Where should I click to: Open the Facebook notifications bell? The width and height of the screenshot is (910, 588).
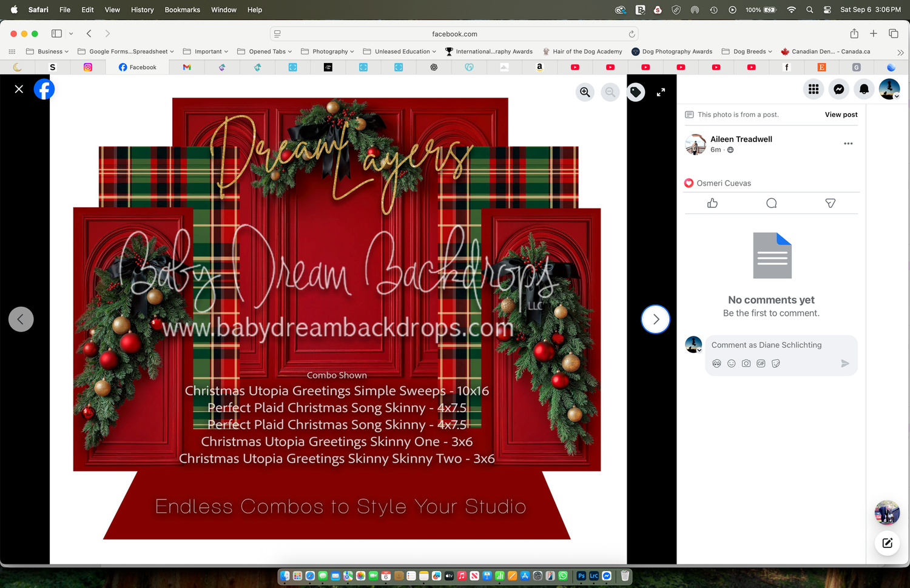(x=864, y=89)
